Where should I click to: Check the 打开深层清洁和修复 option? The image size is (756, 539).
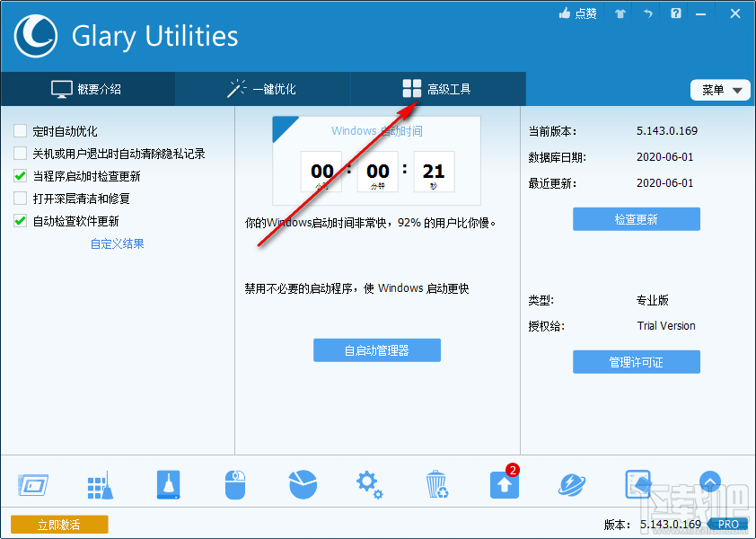click(20, 197)
